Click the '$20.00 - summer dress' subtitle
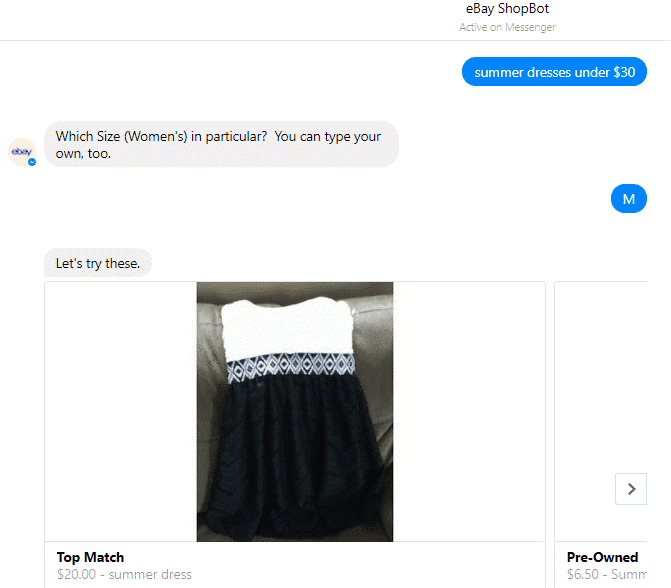Viewport: 671px width, 588px height. [124, 574]
